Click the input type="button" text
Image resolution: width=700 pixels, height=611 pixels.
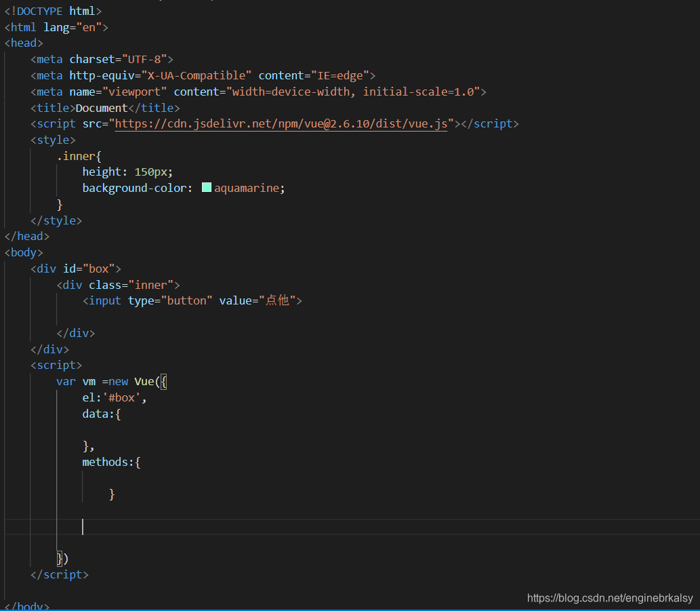click(147, 300)
